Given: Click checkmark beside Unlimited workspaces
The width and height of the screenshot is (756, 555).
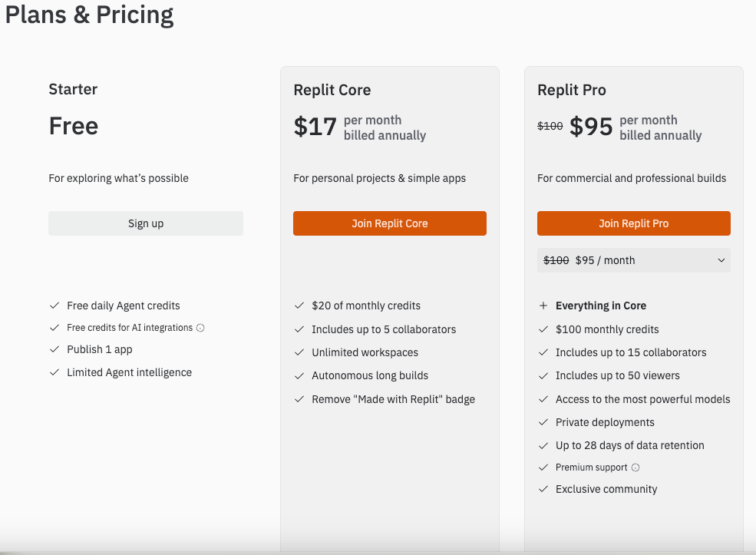Looking at the screenshot, I should [299, 352].
